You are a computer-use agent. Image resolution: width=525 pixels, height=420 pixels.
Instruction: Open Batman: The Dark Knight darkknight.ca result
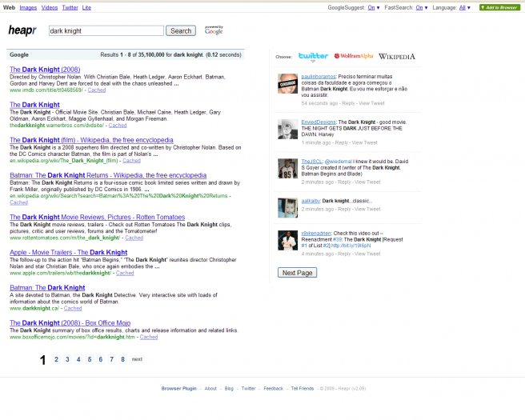pyautogui.click(x=47, y=287)
